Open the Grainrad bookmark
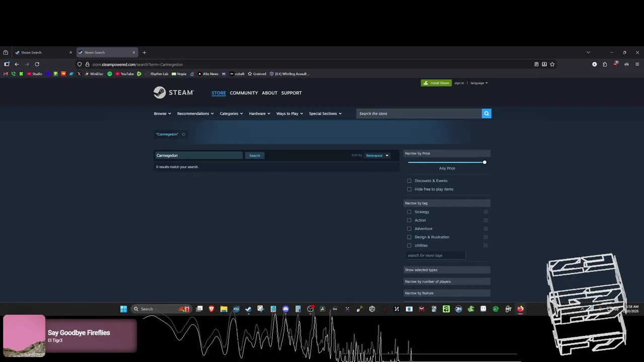The height and width of the screenshot is (362, 644). point(257,74)
